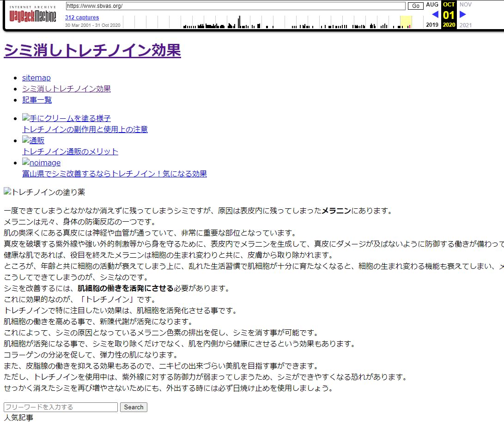Open the 312 captures link
The image size is (504, 431).
82,18
